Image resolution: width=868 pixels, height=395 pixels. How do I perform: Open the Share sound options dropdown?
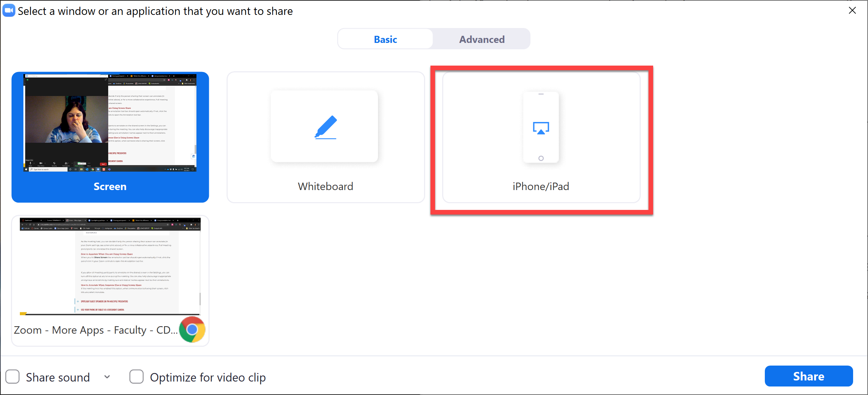[x=107, y=377]
